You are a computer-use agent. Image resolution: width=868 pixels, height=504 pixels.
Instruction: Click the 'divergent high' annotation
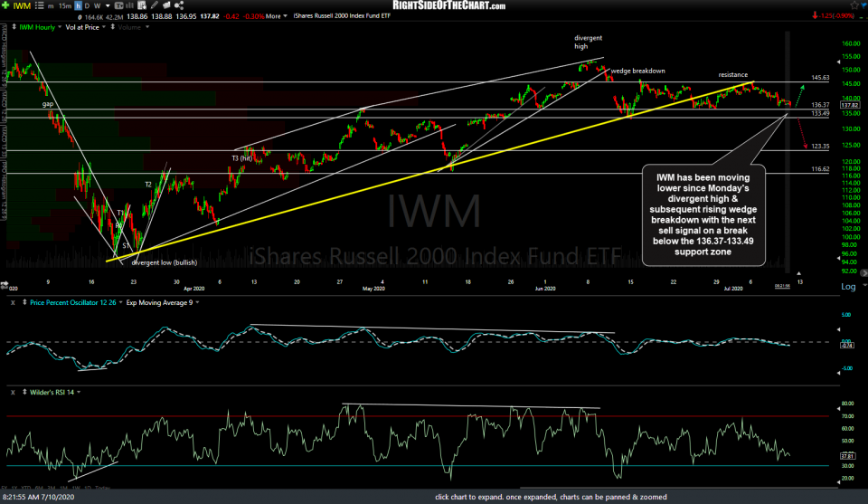(588, 43)
